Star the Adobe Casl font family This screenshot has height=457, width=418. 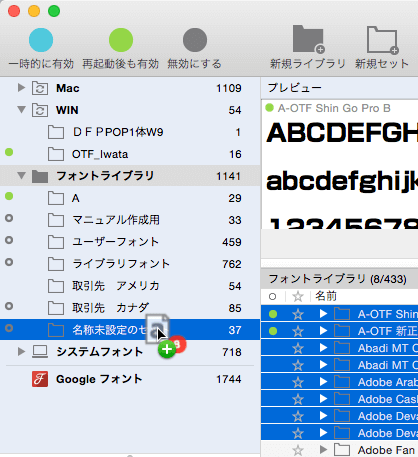(x=298, y=399)
